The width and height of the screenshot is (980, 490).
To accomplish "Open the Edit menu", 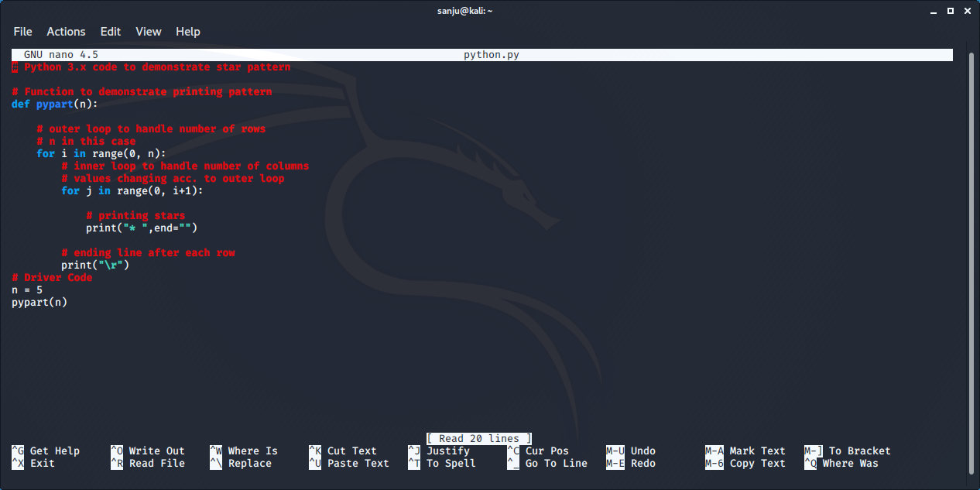I will point(110,32).
